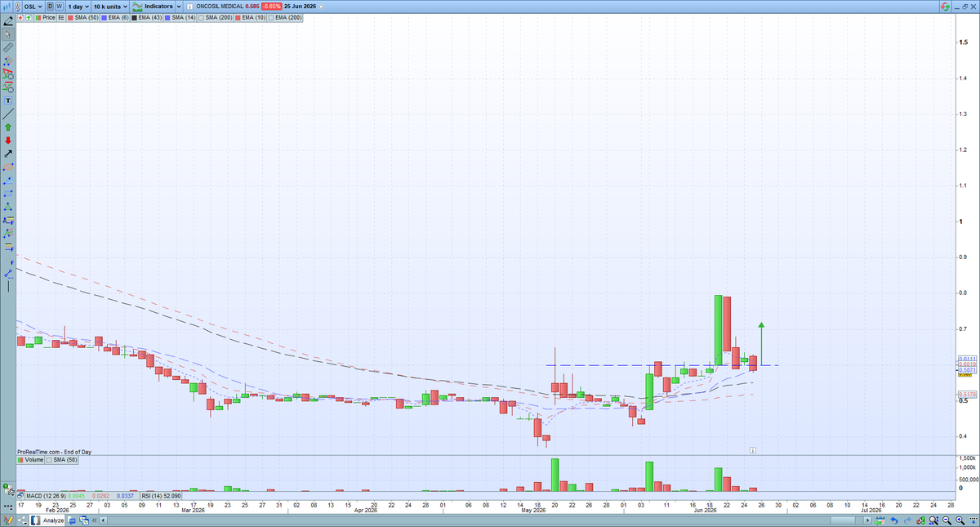The height and width of the screenshot is (527, 980).
Task: Click the multi-chart windows icon
Action: coord(84,520)
